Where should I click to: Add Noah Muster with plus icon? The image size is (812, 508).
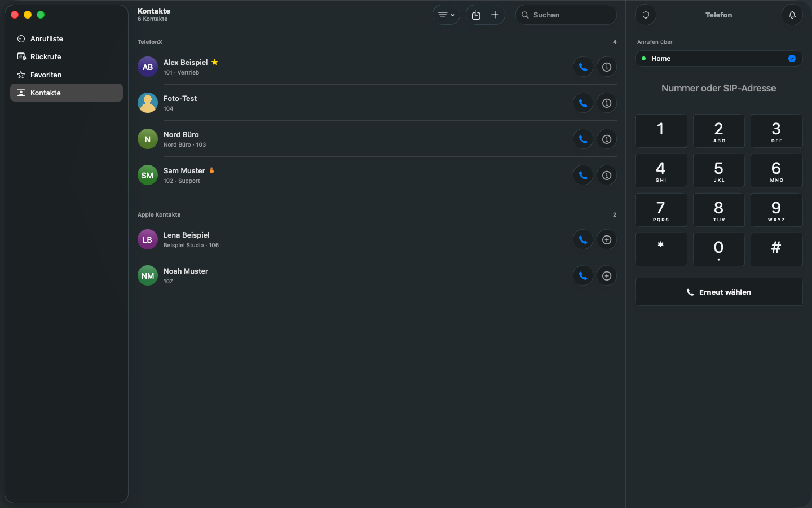pos(607,276)
